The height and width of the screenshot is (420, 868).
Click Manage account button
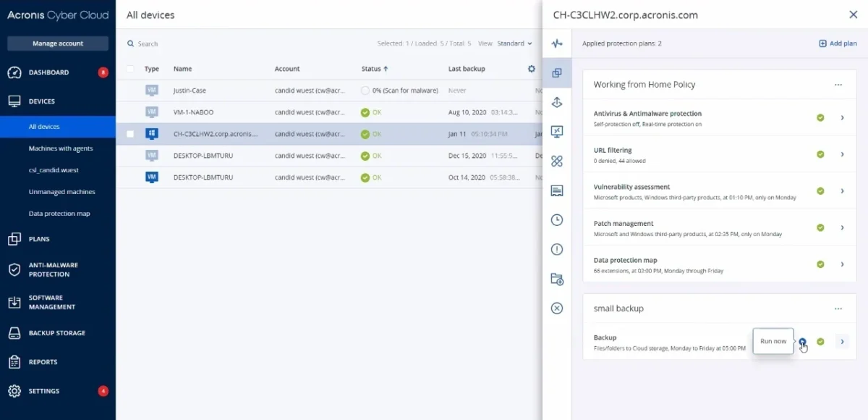(58, 43)
